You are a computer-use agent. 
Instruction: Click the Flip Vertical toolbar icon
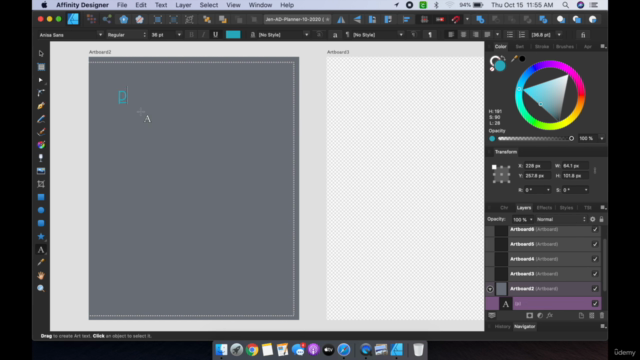pyautogui.click(x=357, y=19)
